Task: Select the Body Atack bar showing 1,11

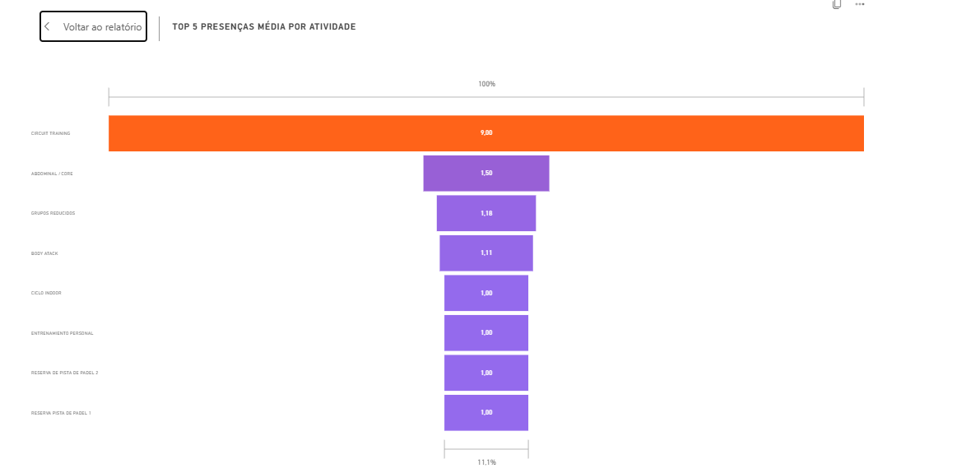Action: point(486,253)
